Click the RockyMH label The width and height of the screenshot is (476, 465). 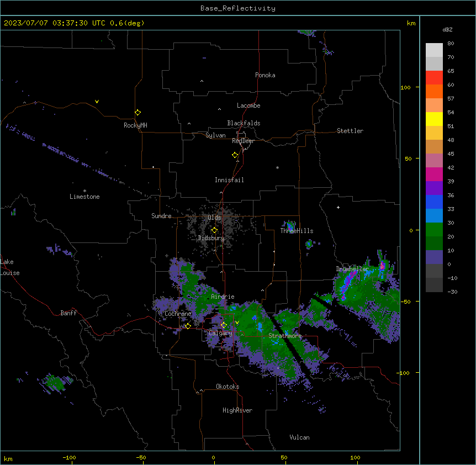tap(135, 125)
